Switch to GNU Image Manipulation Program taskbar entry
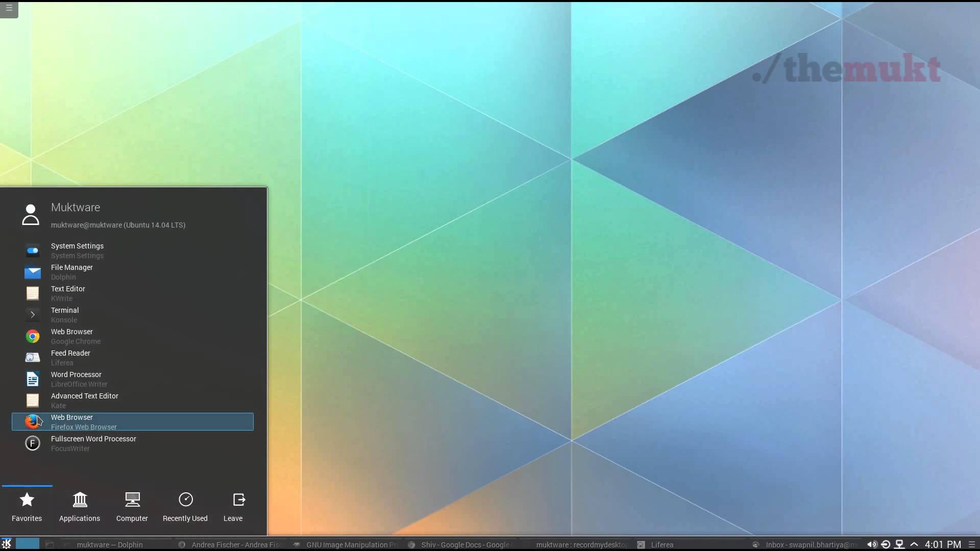Image resolution: width=980 pixels, height=551 pixels. click(x=347, y=544)
